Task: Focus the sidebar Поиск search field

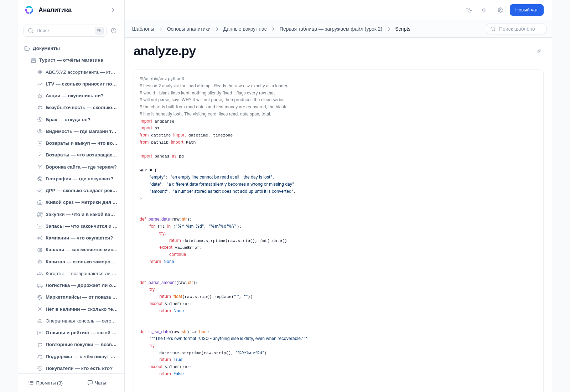Action: pyautogui.click(x=65, y=31)
